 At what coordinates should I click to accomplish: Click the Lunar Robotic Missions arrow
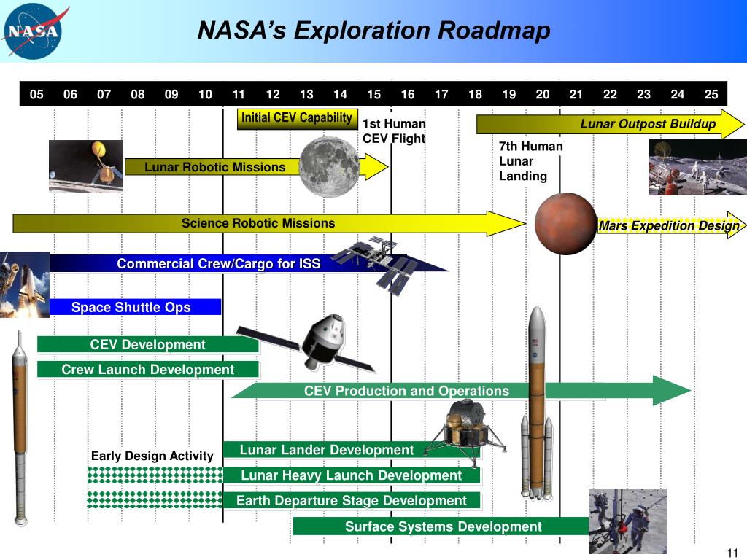coord(256,167)
